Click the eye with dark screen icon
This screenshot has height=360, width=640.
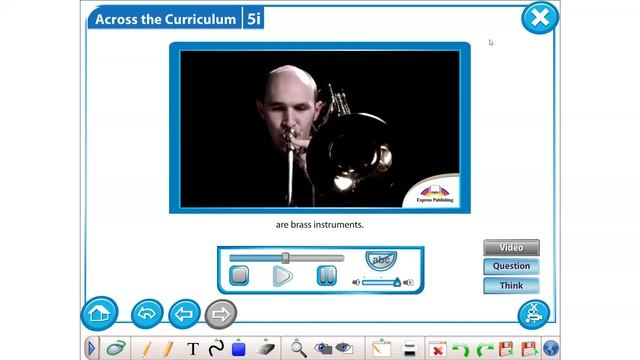click(323, 348)
